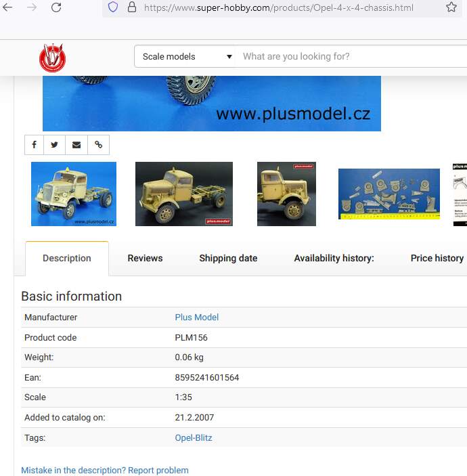The width and height of the screenshot is (467, 476).
Task: Click the 'Ean:' row label
Action: click(32, 378)
